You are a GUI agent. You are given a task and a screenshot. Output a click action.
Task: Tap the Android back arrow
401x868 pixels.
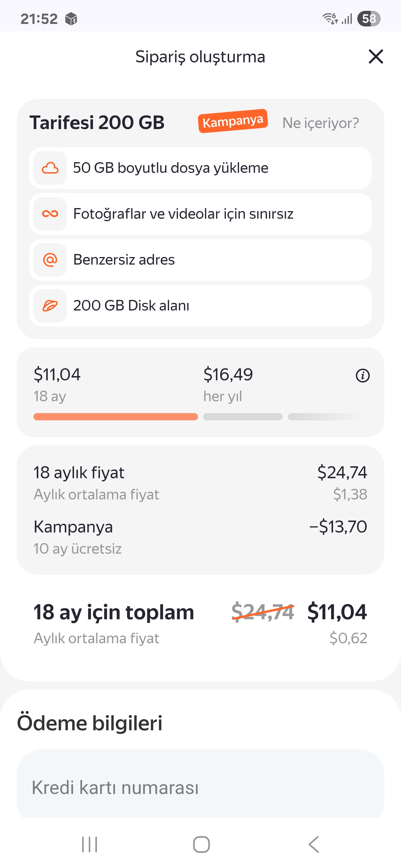[314, 844]
